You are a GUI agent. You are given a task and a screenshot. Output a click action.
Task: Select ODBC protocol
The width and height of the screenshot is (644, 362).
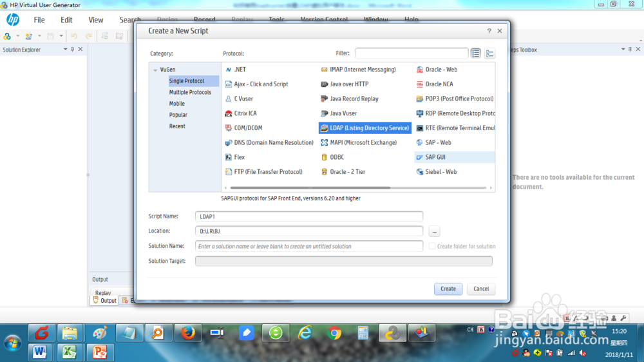tap(333, 157)
